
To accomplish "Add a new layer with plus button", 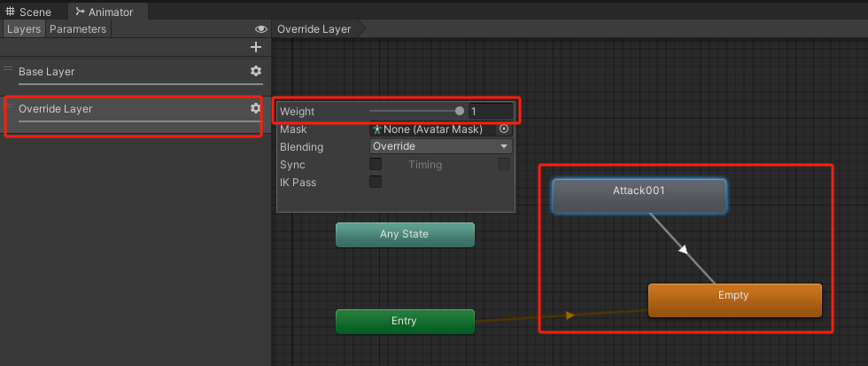I will (256, 47).
